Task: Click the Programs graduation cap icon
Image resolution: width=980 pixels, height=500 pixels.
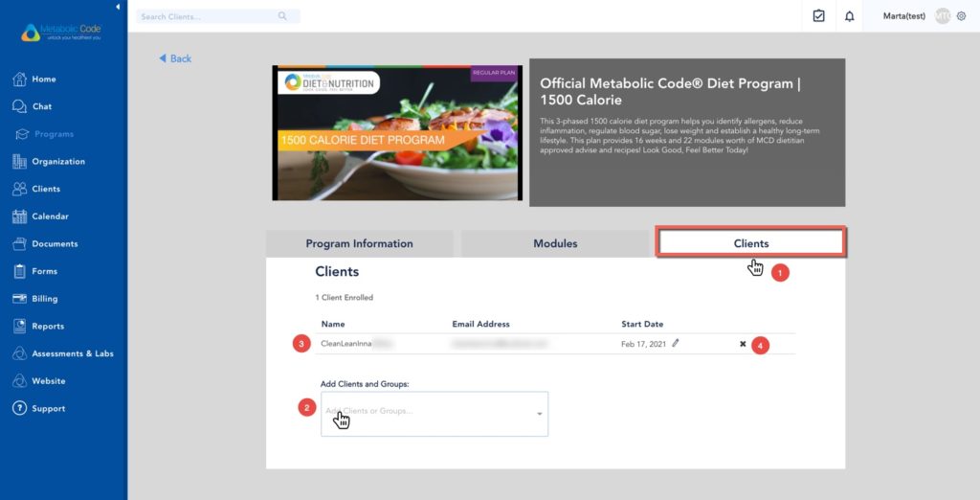Action: point(23,134)
